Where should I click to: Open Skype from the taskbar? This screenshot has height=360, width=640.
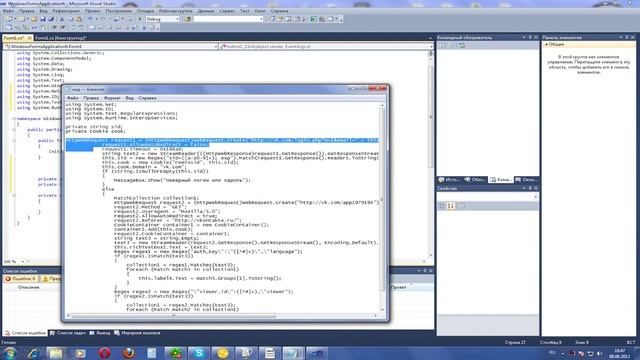[x=199, y=353]
